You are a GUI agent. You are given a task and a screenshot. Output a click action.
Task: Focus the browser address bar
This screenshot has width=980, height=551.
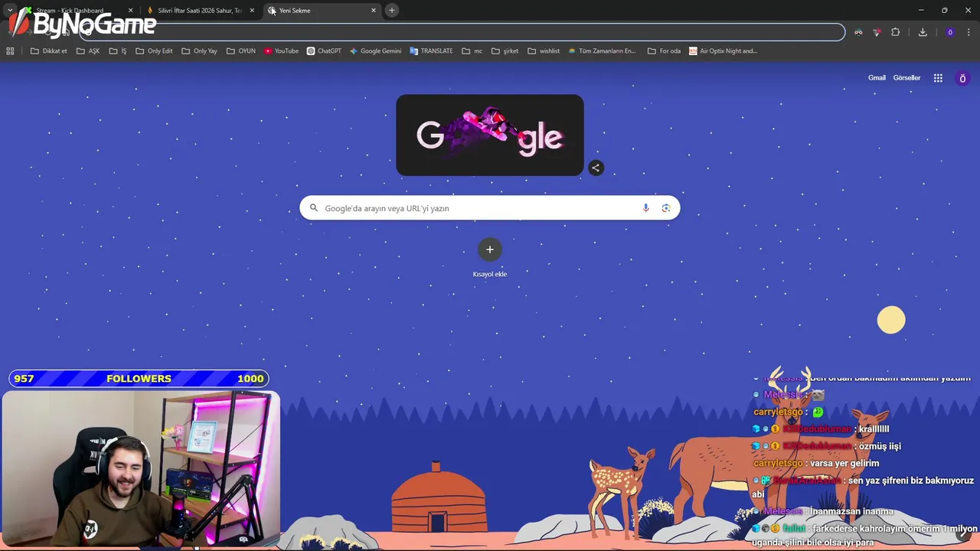point(462,32)
